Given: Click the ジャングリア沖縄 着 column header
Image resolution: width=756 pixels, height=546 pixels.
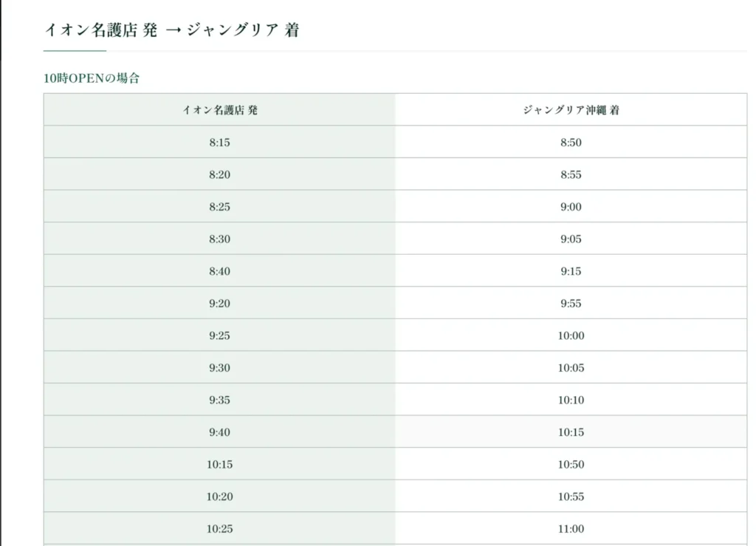Looking at the screenshot, I should coord(571,110).
